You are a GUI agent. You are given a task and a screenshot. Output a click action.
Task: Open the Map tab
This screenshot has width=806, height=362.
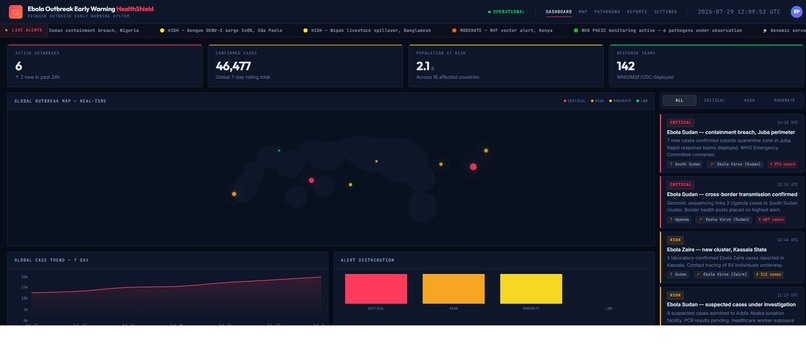[583, 12]
